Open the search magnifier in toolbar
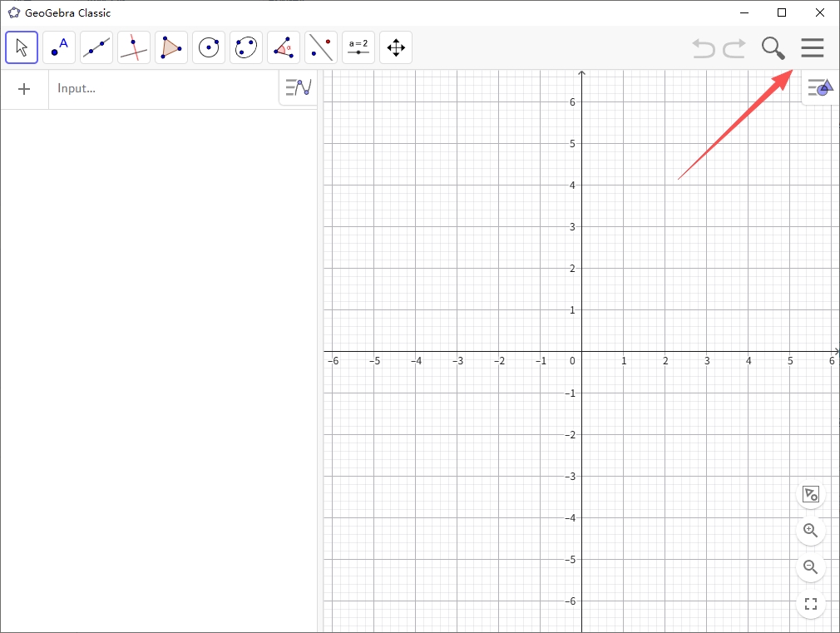840x633 pixels. pos(773,48)
